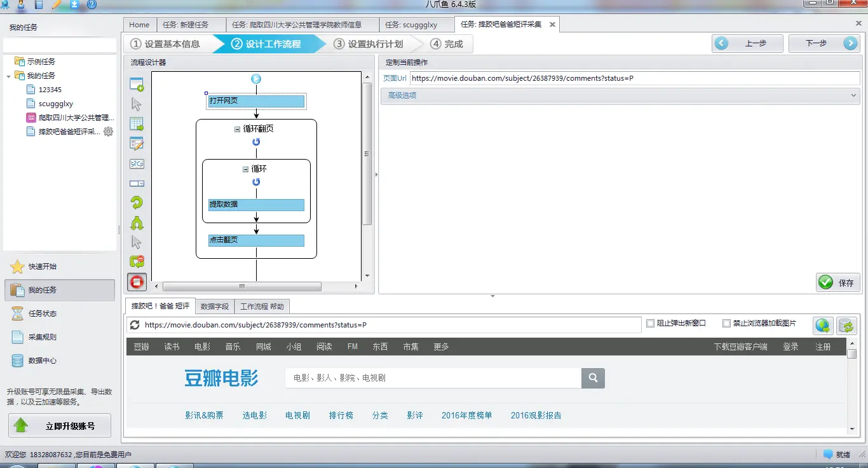
Task: Click the pencil icon in title bar
Action: pos(57,4)
